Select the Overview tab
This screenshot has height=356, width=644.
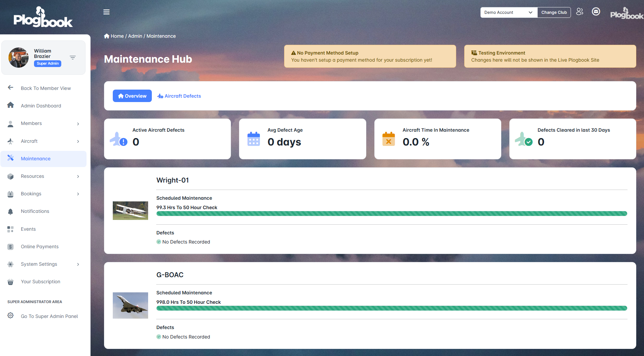click(x=132, y=96)
